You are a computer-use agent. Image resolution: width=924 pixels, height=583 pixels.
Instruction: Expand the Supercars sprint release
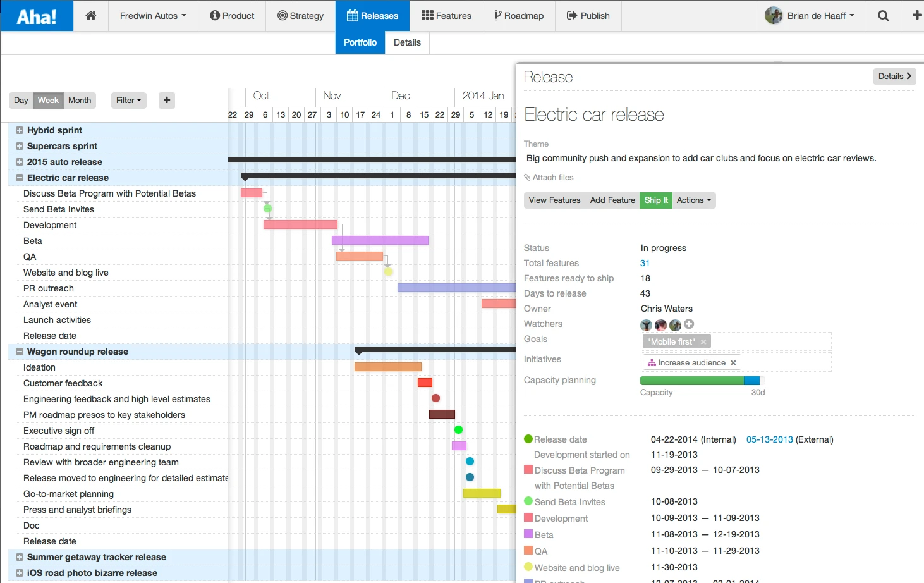20,146
